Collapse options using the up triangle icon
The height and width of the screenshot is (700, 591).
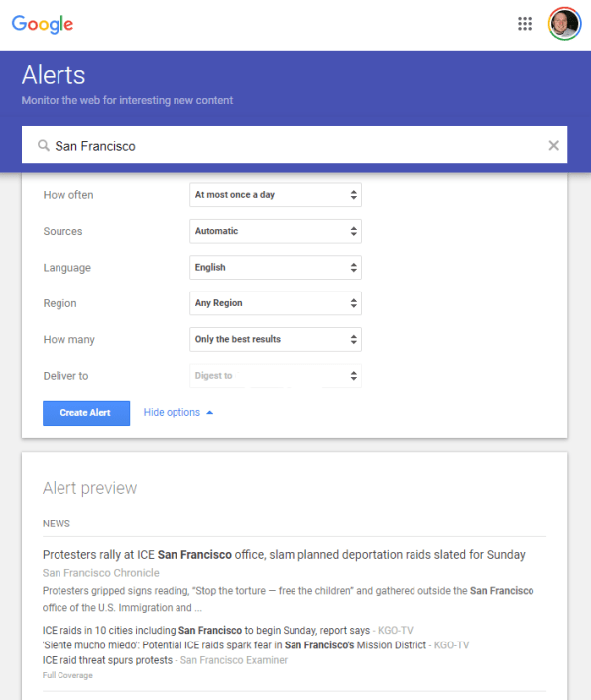pos(210,413)
